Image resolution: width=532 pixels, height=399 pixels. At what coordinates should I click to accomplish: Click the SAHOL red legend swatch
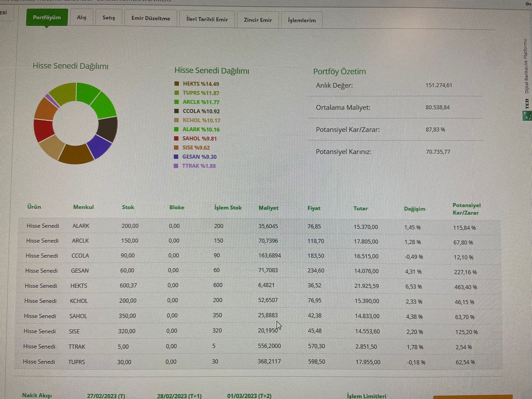tap(176, 139)
